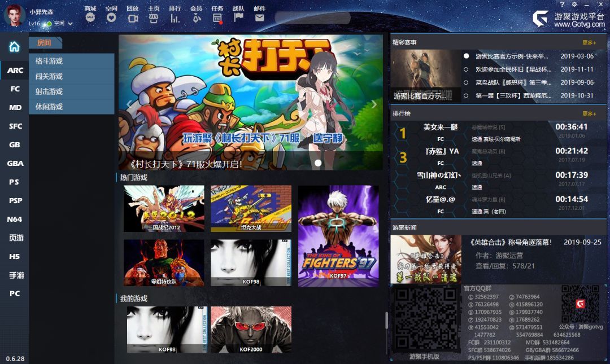
Task: Open the KOF2000 game thumbnail
Action: click(251, 330)
